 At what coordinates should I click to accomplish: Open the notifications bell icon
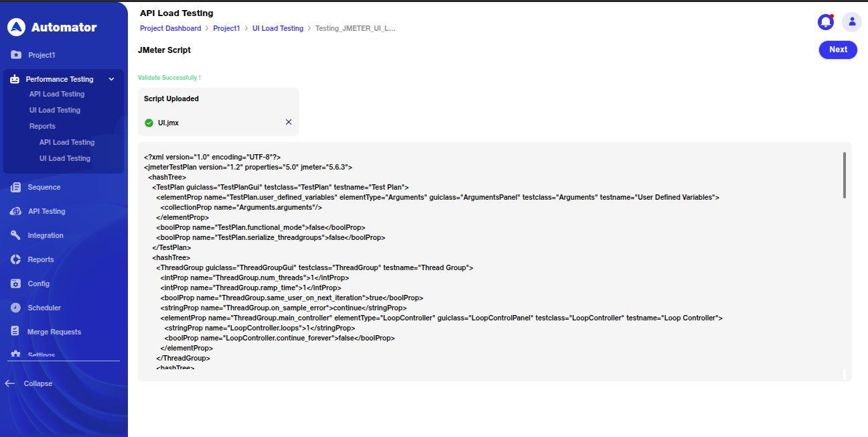(x=826, y=21)
